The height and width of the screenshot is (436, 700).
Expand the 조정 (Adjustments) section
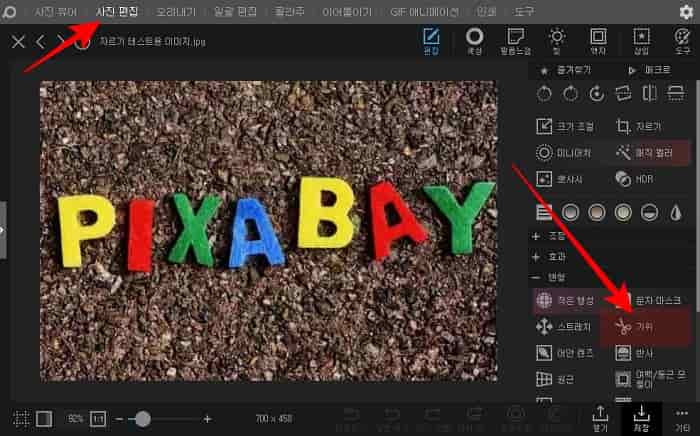(549, 236)
